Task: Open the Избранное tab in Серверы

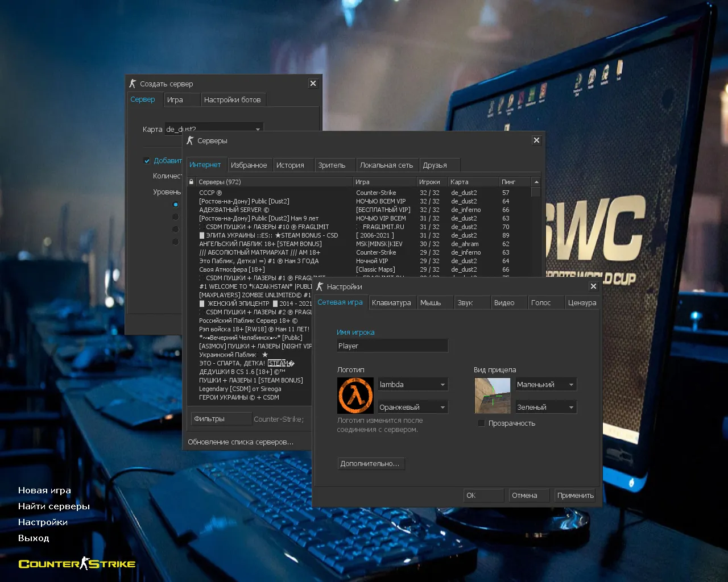Action: point(249,164)
